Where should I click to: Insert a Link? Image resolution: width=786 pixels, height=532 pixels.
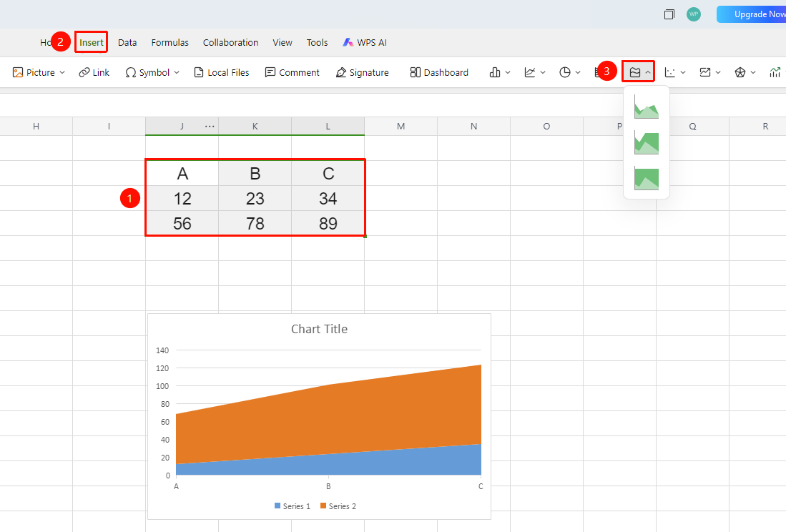tap(94, 73)
